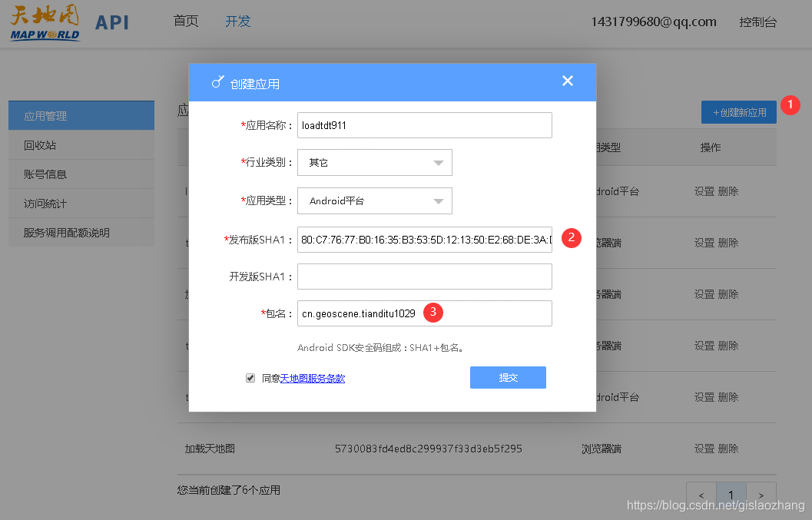
Task: Click the 包名 field with cn.geoscene.tianditu1029
Action: tap(425, 313)
